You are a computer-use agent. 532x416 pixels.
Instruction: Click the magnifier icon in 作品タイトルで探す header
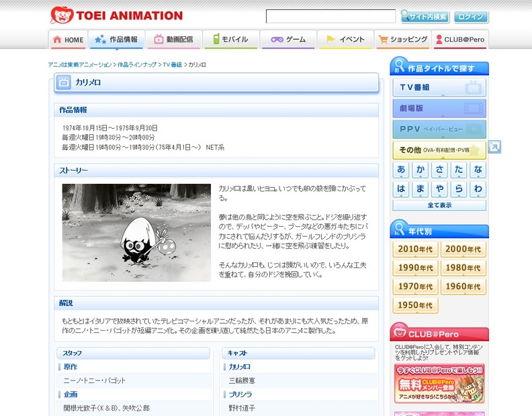pyautogui.click(x=400, y=65)
